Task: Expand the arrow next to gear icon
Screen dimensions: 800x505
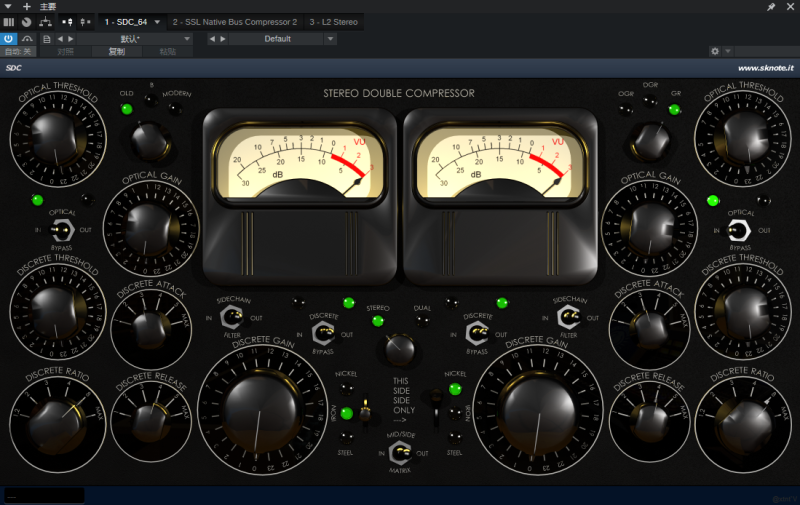Action: click(728, 51)
